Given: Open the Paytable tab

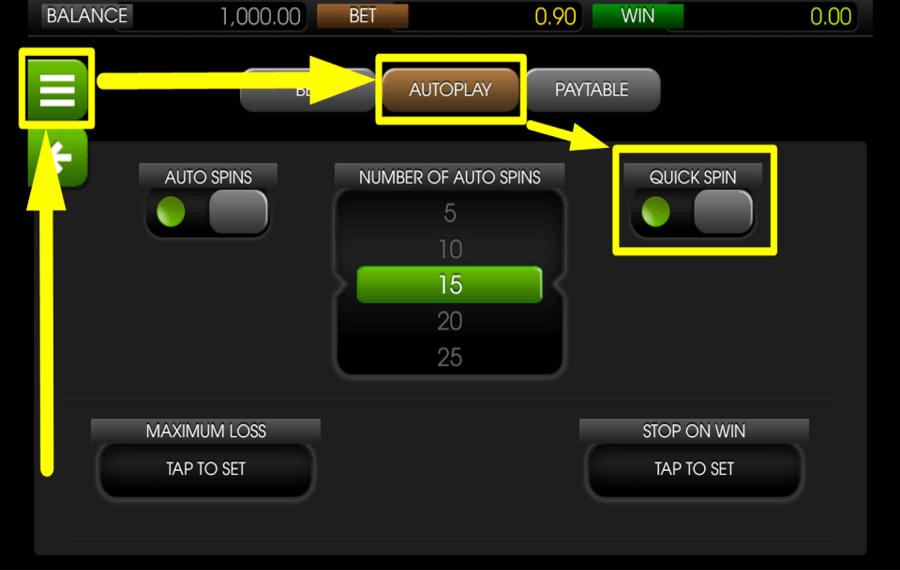Looking at the screenshot, I should (592, 90).
